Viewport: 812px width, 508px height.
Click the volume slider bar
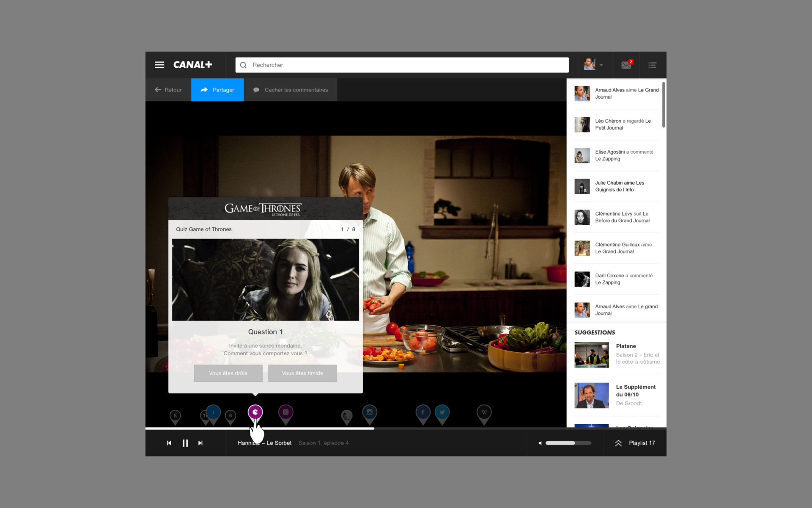pos(568,443)
